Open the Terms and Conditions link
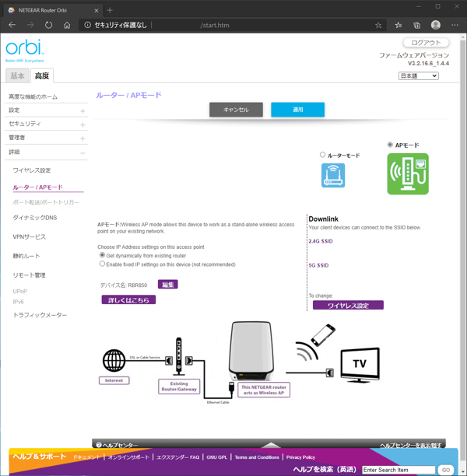This screenshot has height=476, width=467. pos(257,457)
